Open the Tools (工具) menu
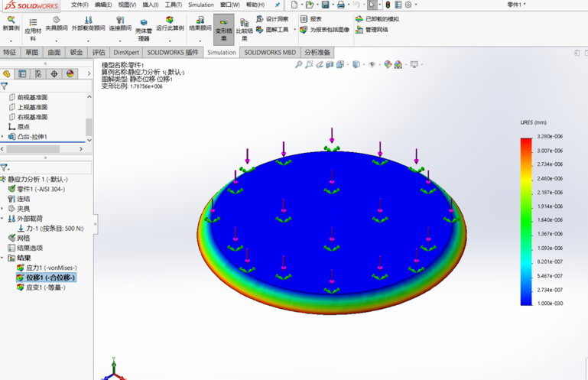Image resolution: width=588 pixels, height=380 pixels. 174,5
